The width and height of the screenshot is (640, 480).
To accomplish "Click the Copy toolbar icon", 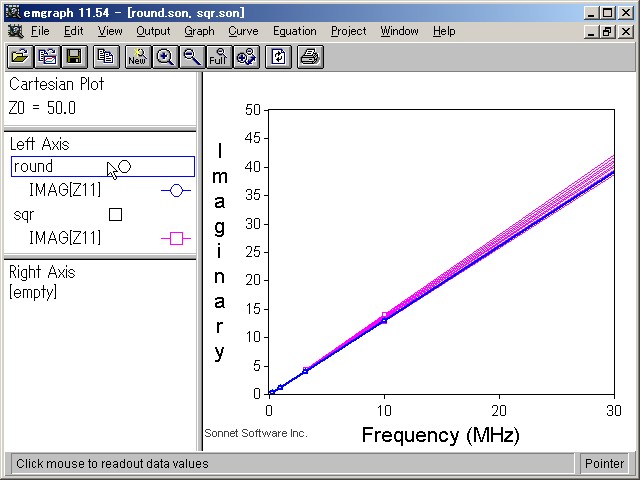I will [106, 57].
